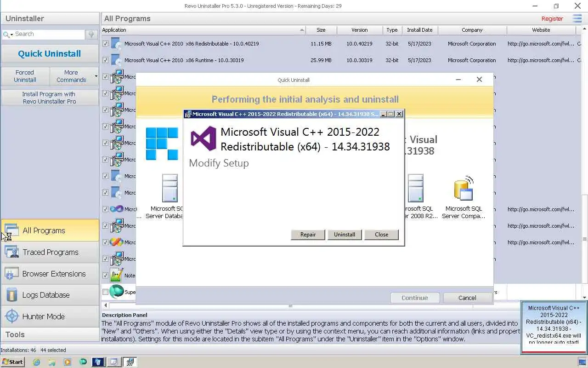Open the Traced Programs section
Viewport: 588px width, 368px height.
coord(50,252)
